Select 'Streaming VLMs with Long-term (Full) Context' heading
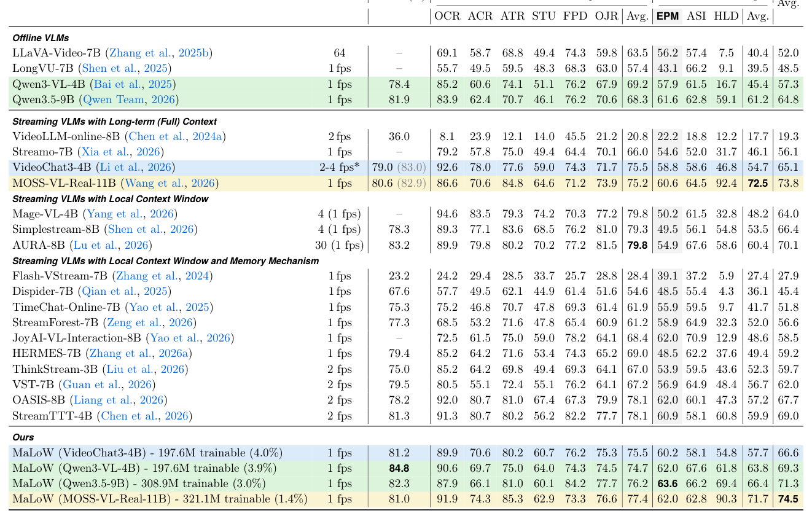Viewport: 812px width, 516px height. (x=114, y=122)
